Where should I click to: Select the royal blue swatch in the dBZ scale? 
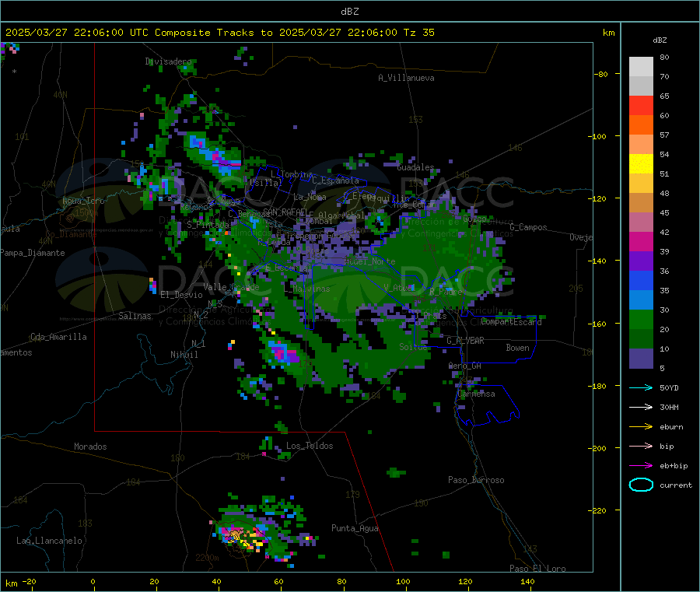tap(641, 280)
